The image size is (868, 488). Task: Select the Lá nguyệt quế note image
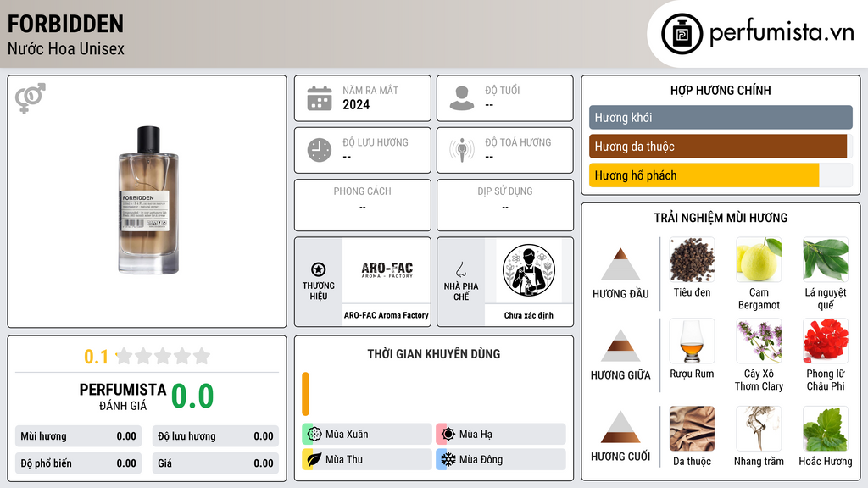pos(826,259)
